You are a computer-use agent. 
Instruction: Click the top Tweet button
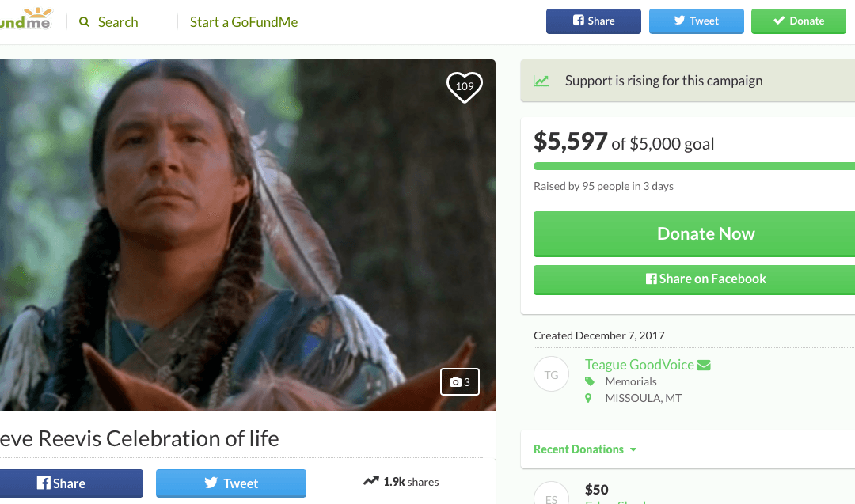point(696,21)
